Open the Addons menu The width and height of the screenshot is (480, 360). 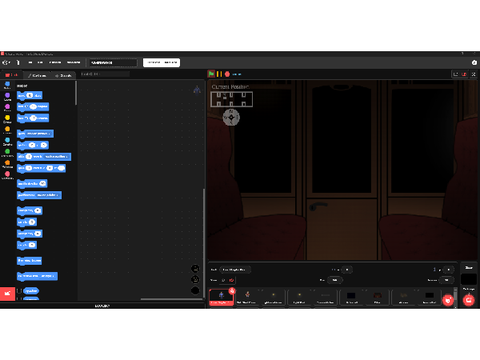[55, 62]
